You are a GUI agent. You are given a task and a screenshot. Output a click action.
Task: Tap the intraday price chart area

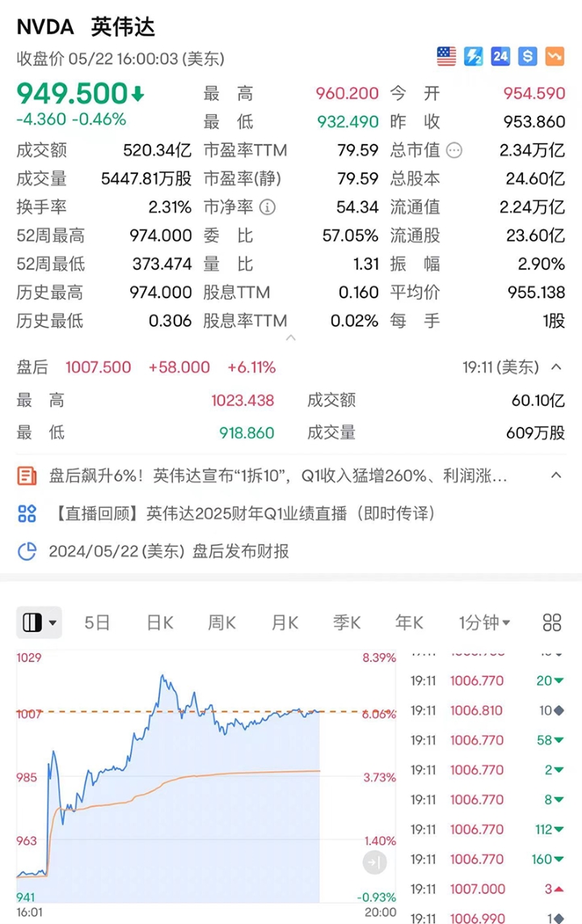(206, 777)
